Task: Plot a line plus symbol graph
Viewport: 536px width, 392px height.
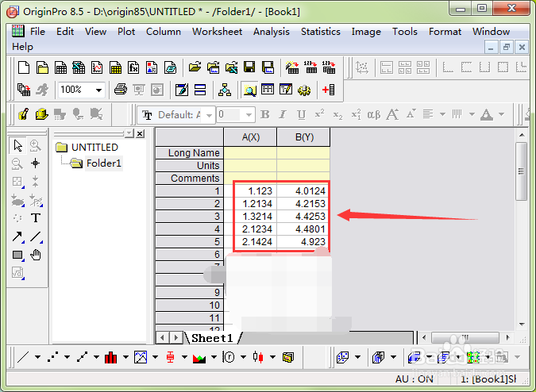Action: 82,357
